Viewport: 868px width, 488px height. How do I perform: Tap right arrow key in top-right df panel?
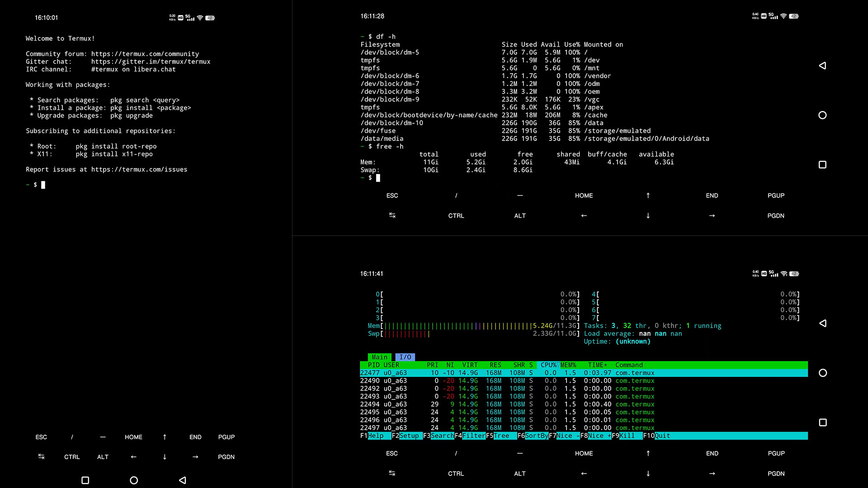(712, 216)
